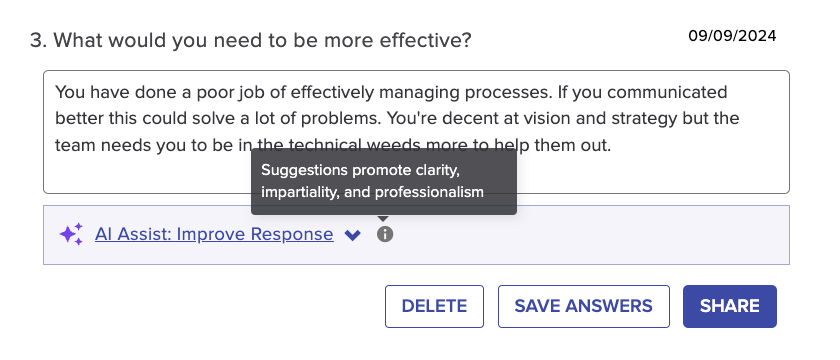Open AI Assist: Improve Response link

[x=214, y=234]
